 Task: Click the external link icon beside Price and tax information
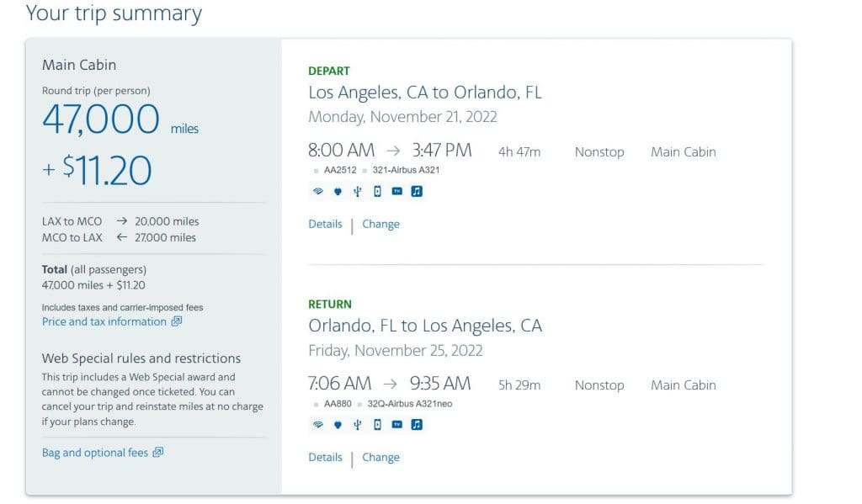point(176,321)
